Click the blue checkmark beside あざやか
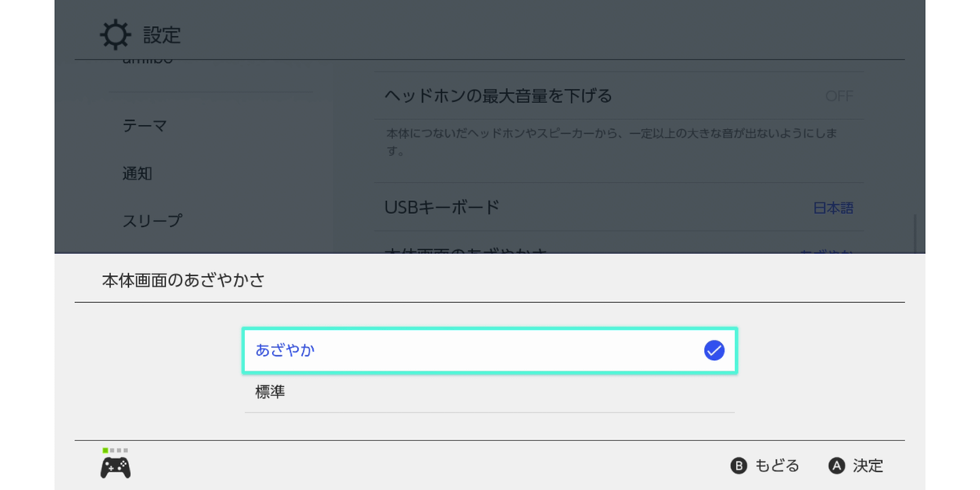The image size is (980, 490). coord(714,350)
